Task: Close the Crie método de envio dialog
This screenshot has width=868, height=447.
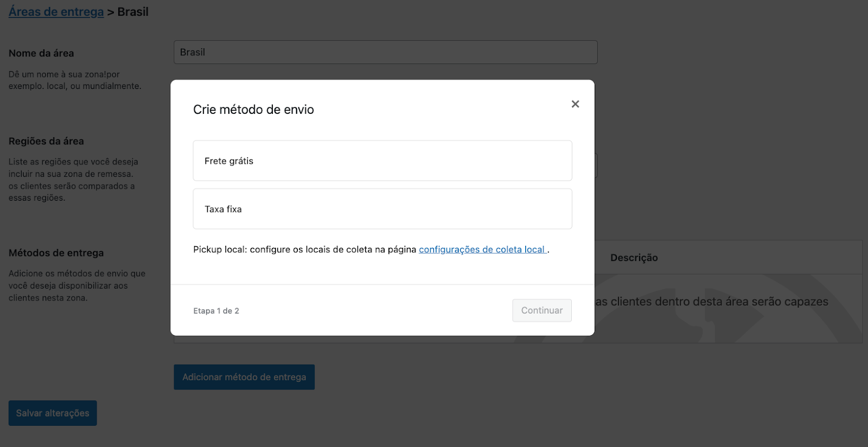Action: click(x=575, y=104)
